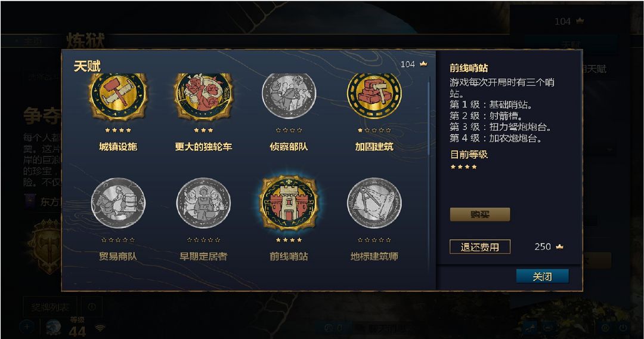Click the 天赋 dialog title
Screen dimensions: 644x339
pyautogui.click(x=87, y=66)
